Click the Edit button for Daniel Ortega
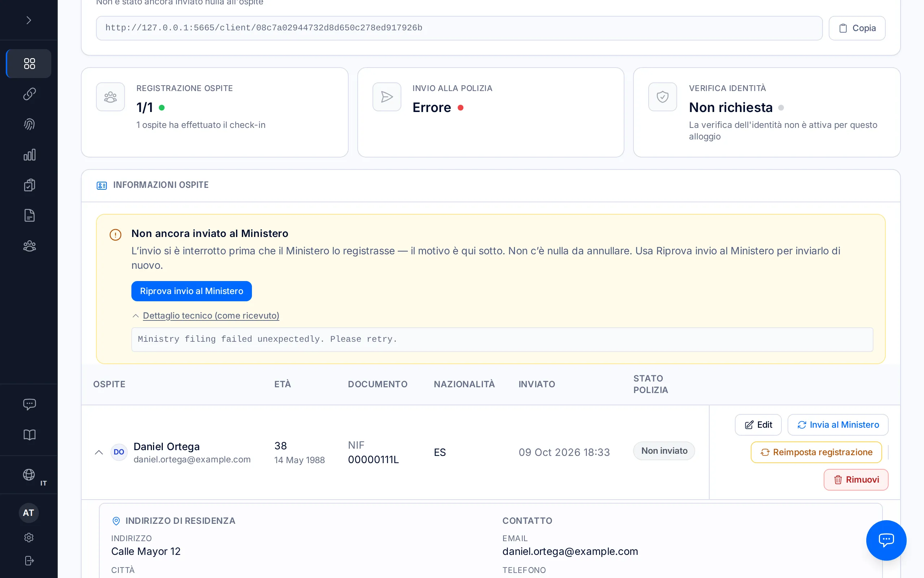 (x=758, y=425)
